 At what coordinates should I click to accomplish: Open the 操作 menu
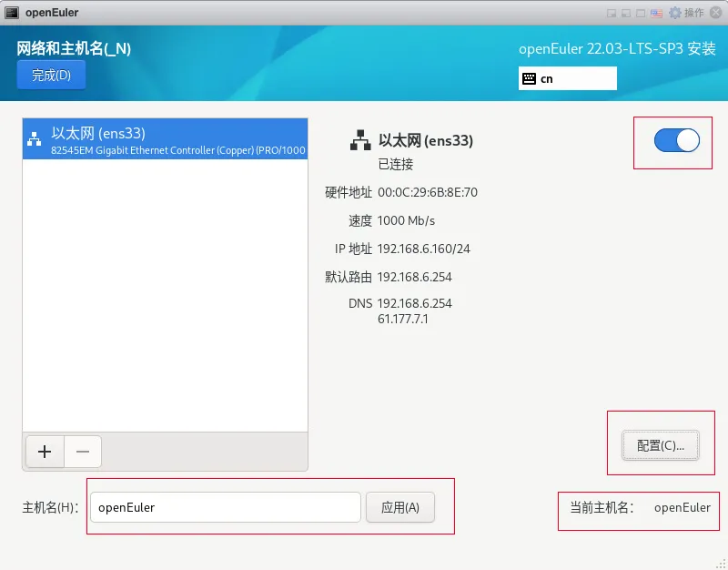(x=693, y=13)
